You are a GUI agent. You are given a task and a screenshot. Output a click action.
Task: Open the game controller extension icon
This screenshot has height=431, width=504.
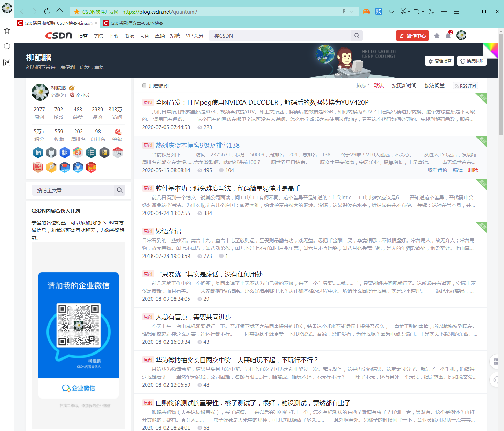[366, 12]
